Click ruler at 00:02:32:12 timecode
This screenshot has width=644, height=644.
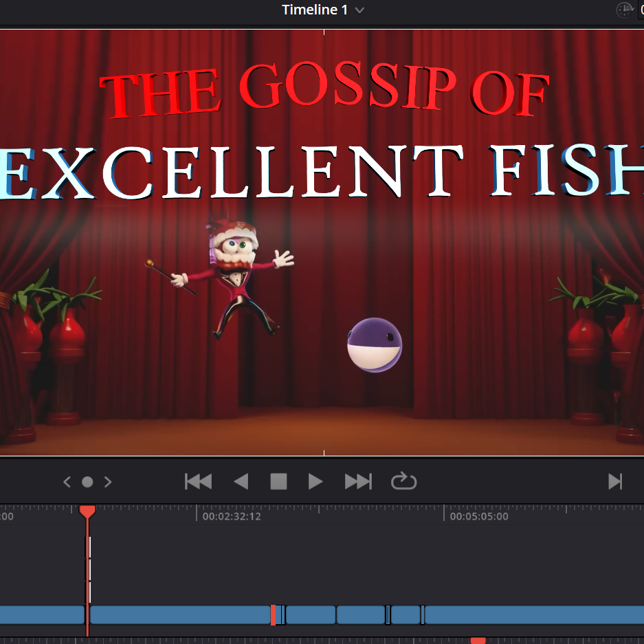pyautogui.click(x=232, y=516)
